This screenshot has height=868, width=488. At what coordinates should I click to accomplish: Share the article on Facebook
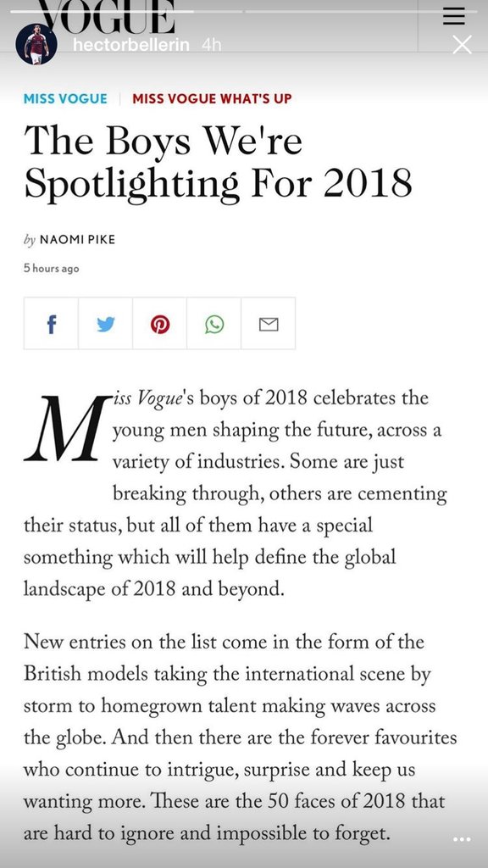tap(51, 324)
